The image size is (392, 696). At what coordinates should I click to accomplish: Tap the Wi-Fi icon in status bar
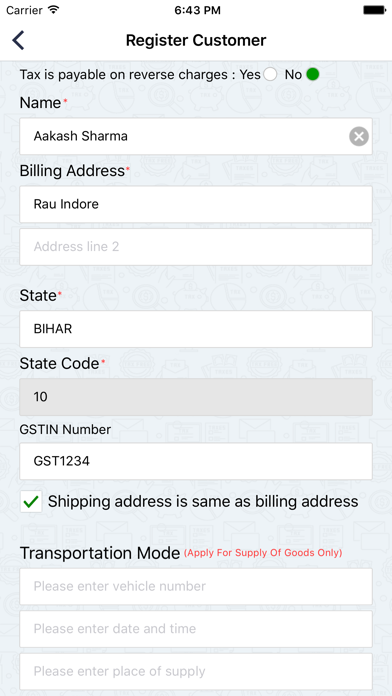(x=54, y=10)
